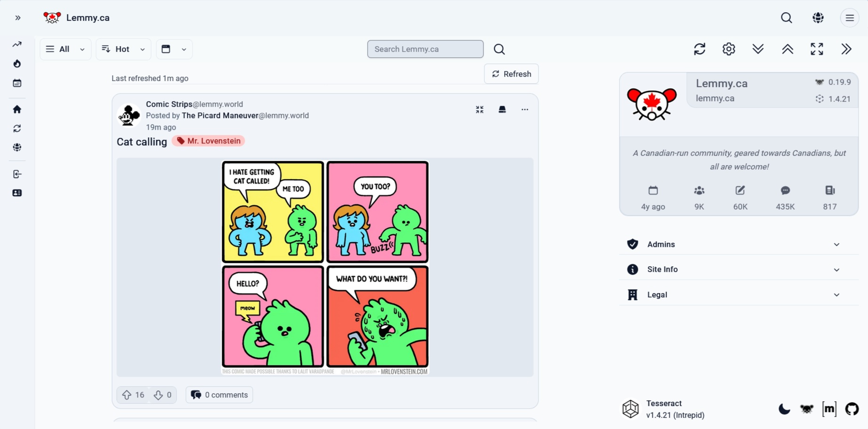Image resolution: width=868 pixels, height=429 pixels.
Task: Open the post's three-dot more menu
Action: click(x=525, y=110)
